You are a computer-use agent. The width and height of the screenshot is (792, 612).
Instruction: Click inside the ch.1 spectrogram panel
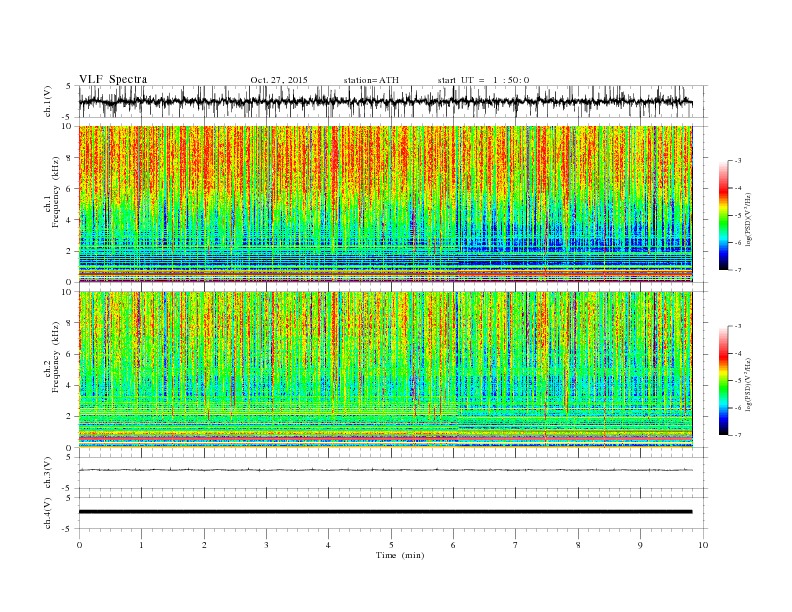(x=385, y=204)
